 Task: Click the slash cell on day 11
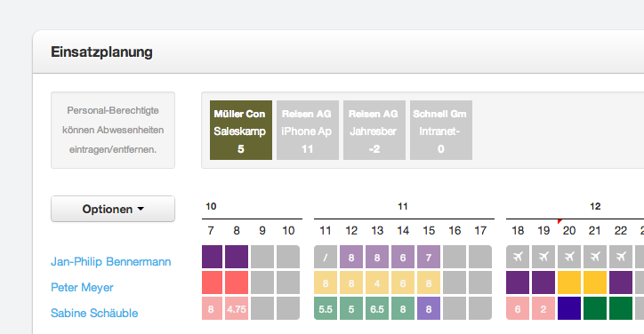click(x=326, y=257)
